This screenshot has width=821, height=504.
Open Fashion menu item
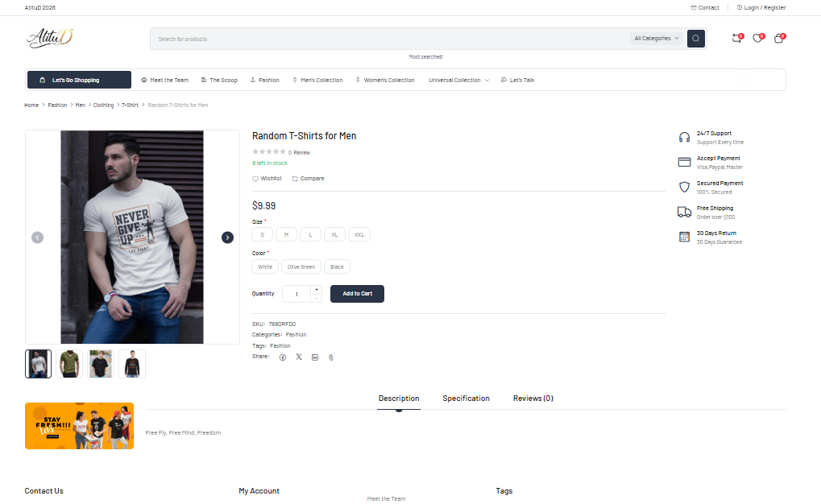click(265, 80)
